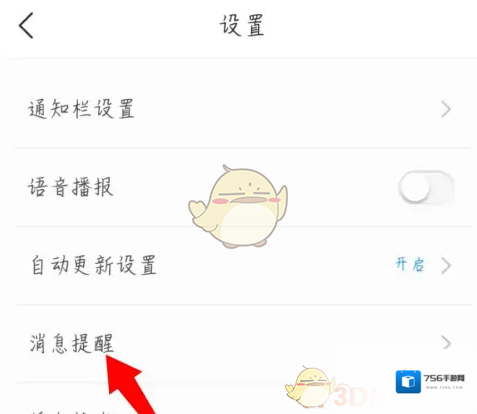The image size is (477, 414).
Task: Go back using the top-left arrow
Action: click(x=26, y=26)
